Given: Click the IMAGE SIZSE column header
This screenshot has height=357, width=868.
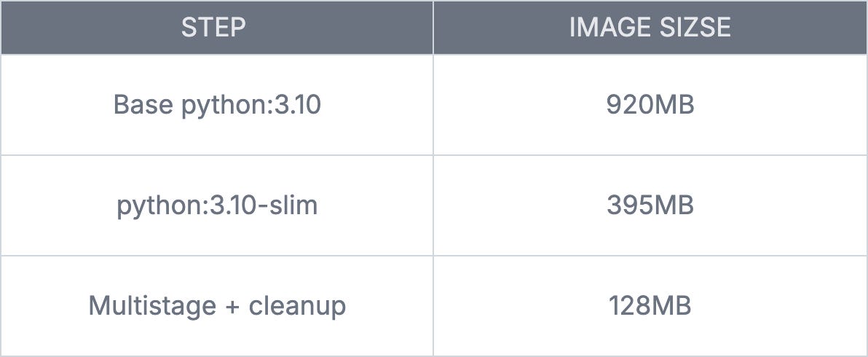Looking at the screenshot, I should (x=650, y=28).
